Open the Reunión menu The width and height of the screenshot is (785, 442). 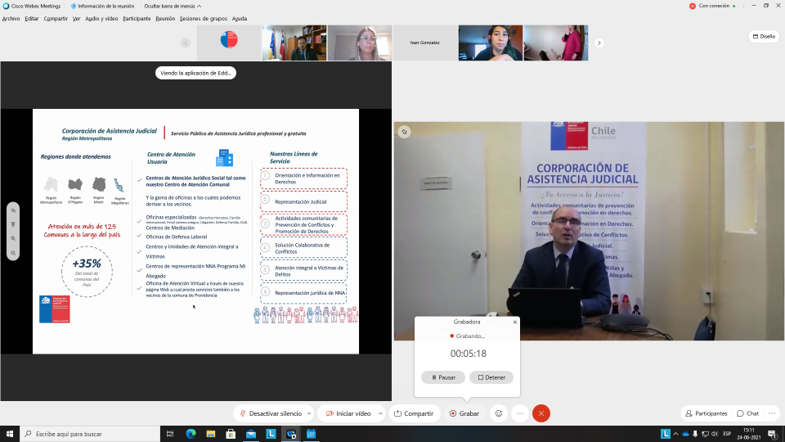[165, 19]
